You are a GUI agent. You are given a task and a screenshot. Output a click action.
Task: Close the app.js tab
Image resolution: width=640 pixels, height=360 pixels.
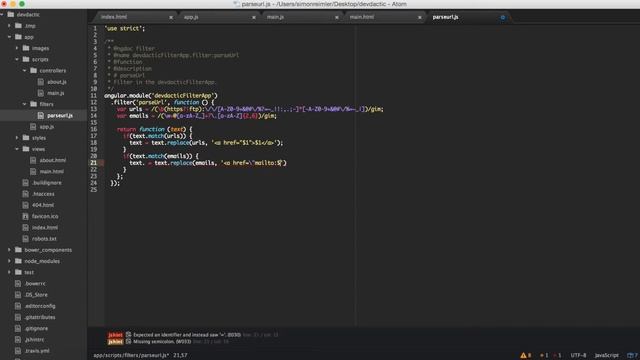tap(254, 18)
